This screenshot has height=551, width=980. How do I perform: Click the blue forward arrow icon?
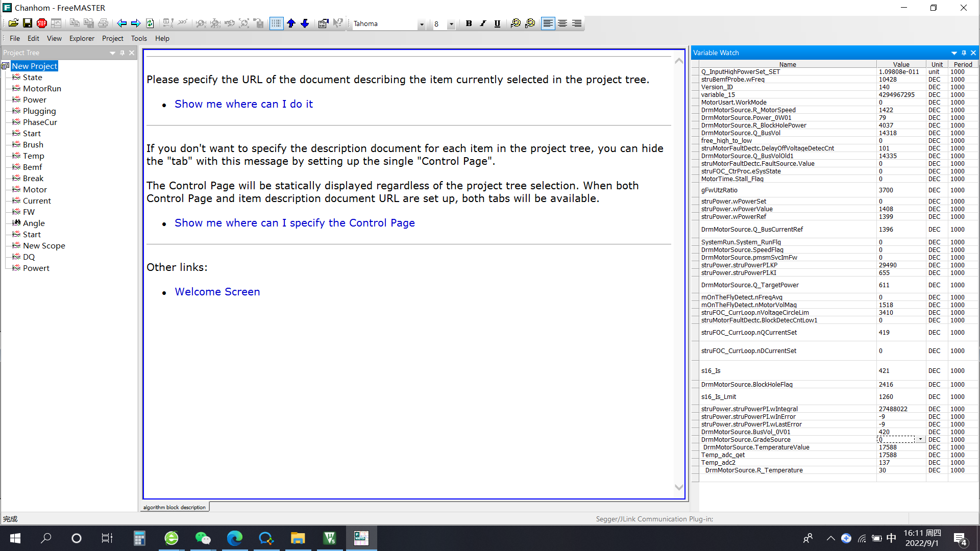tap(136, 23)
